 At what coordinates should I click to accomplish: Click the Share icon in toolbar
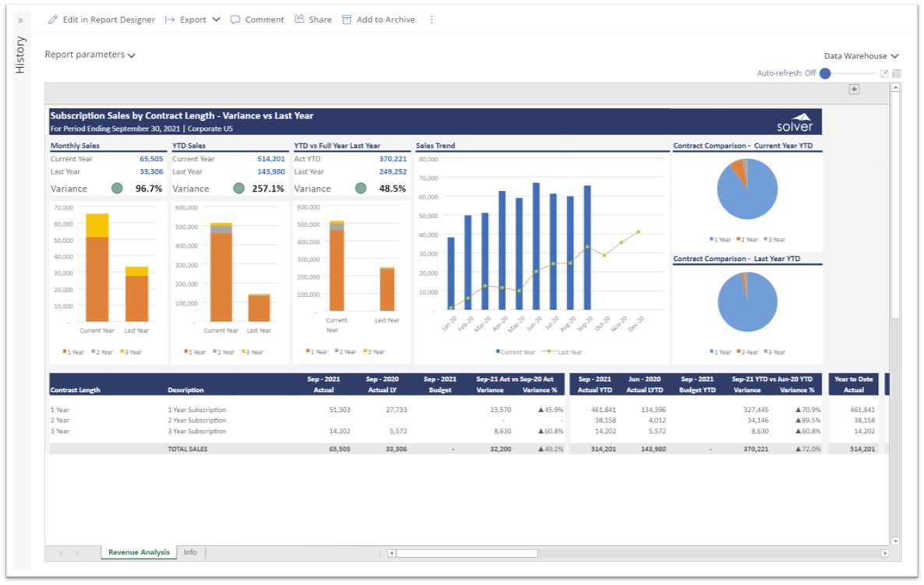click(299, 19)
